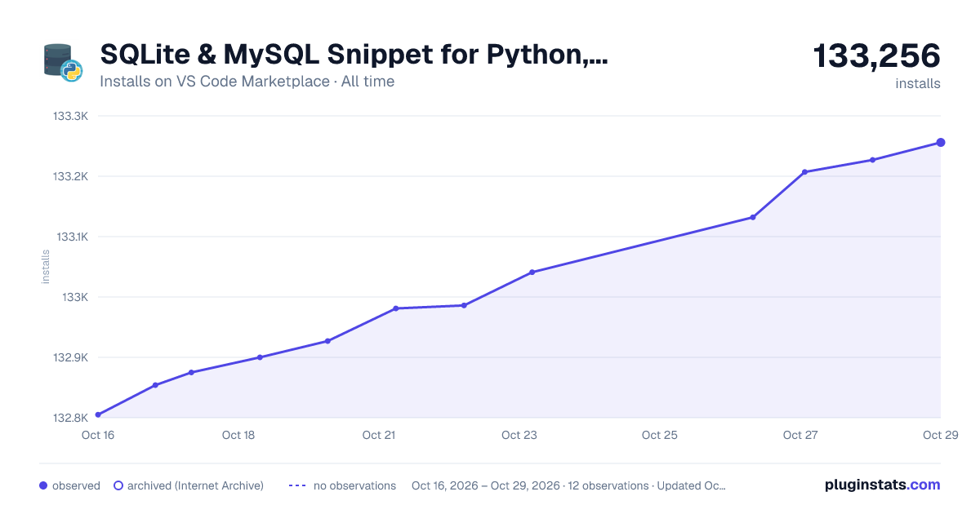Click the solid 'observed' legend dot
The height and width of the screenshot is (514, 980).
tap(43, 485)
